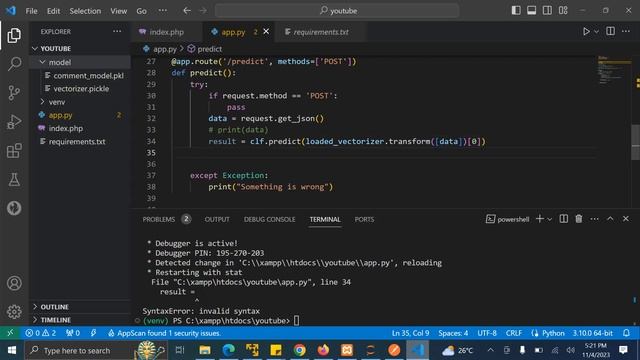Open the Source Control view

(14, 93)
